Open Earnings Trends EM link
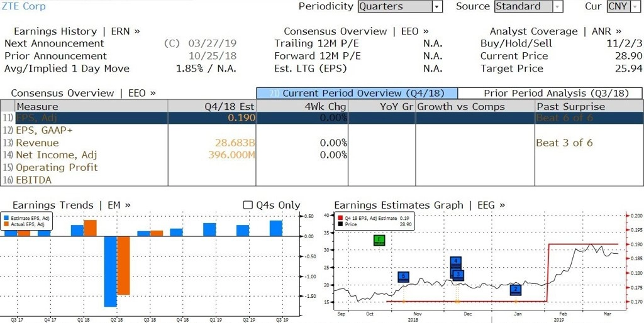 [x=72, y=205]
